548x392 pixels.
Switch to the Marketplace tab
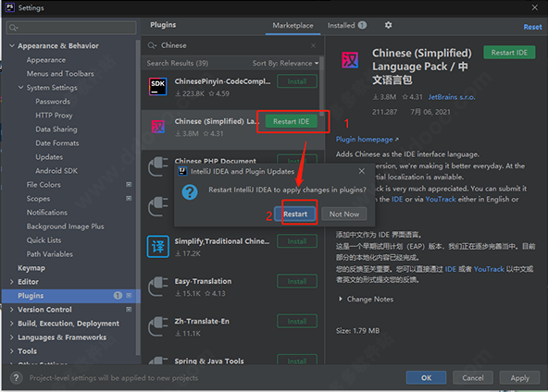point(293,26)
